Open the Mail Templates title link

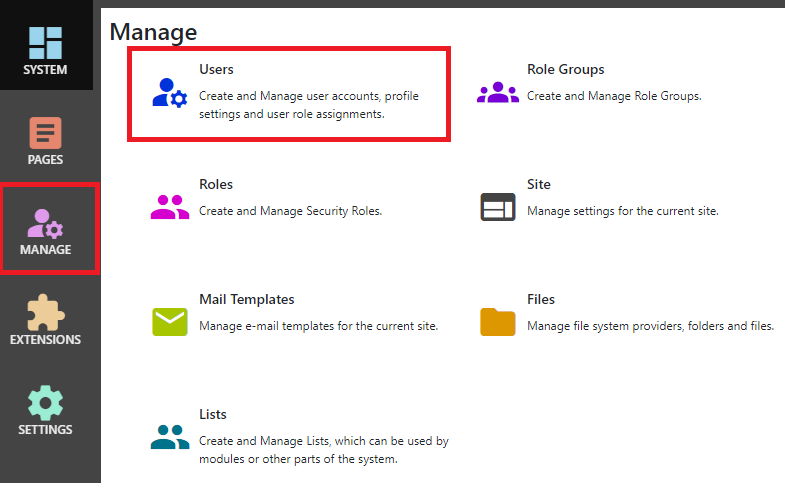coord(246,299)
